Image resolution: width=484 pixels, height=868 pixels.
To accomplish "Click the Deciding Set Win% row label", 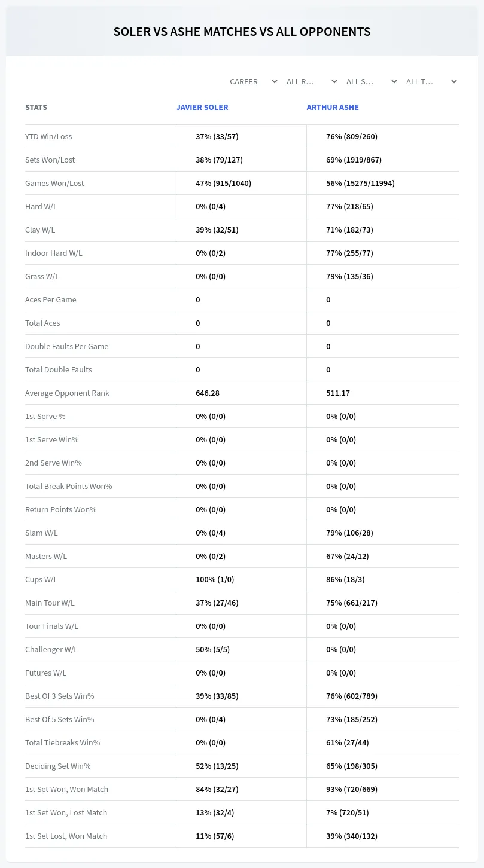I will [58, 766].
